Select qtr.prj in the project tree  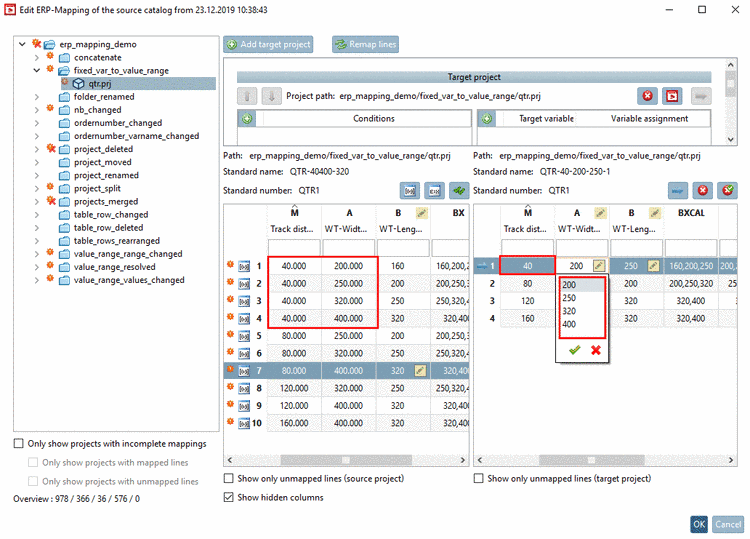(99, 84)
